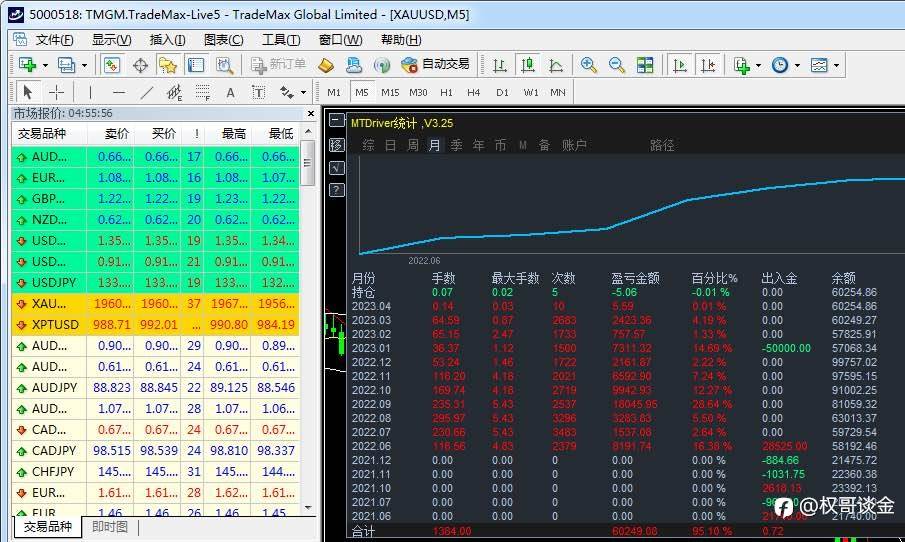905x542 pixels.
Task: Toggle candlestick chart mode
Action: coord(528,65)
